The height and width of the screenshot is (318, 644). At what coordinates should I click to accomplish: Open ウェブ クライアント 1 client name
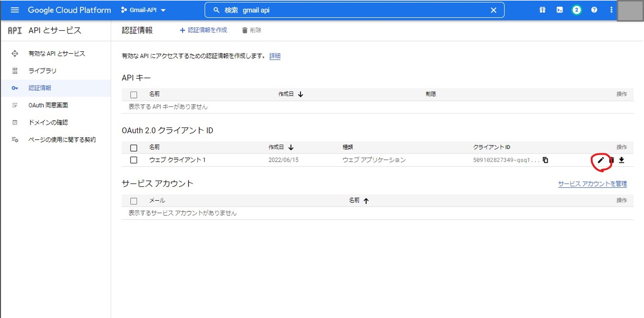[x=177, y=160]
